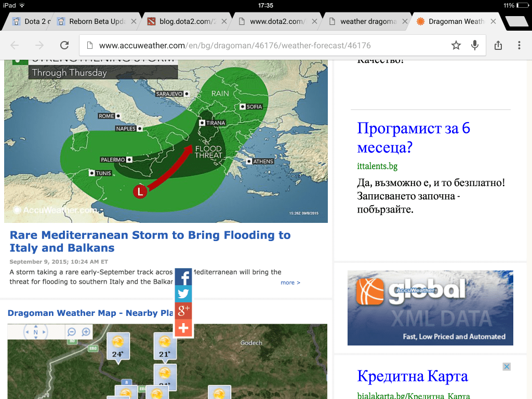The height and width of the screenshot is (399, 532).
Task: Open more sharing options plus icon
Action: (x=183, y=328)
